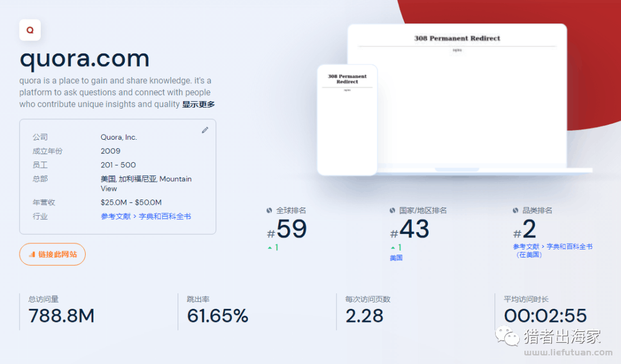Click the global rank value 59

coord(292,229)
